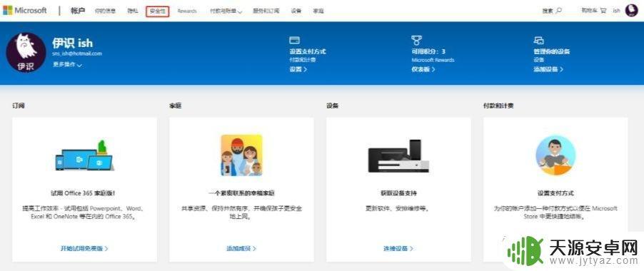This screenshot has width=644, height=271.
Task: Click the 搜索 label in the header
Action: coord(548,11)
